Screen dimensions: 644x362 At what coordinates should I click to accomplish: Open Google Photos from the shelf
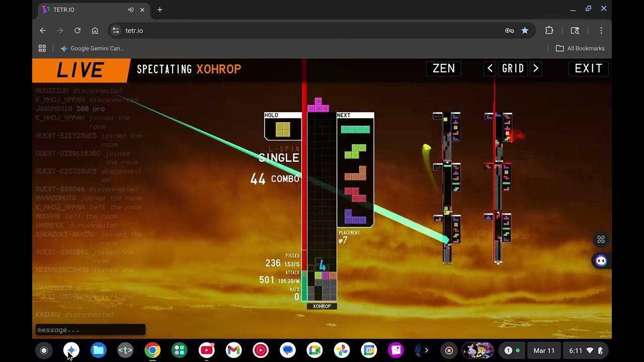click(x=342, y=350)
